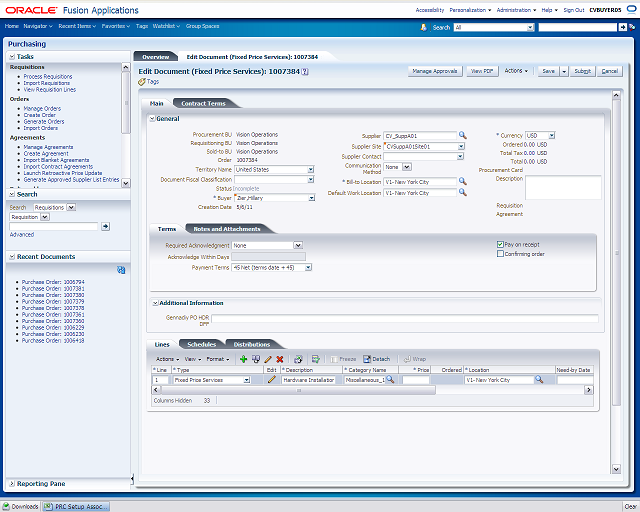Open the Required Acknowledgment dropdown
The width and height of the screenshot is (640, 512).
298,245
